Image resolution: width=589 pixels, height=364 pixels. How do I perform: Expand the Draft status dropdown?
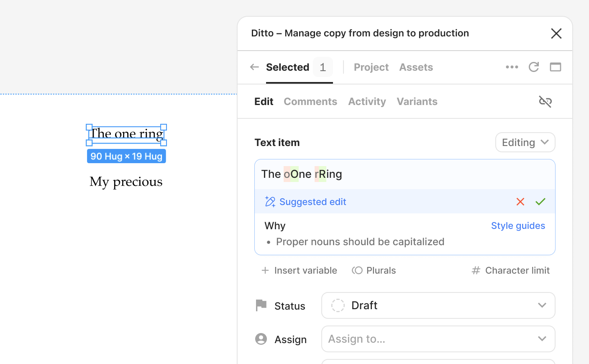point(438,305)
